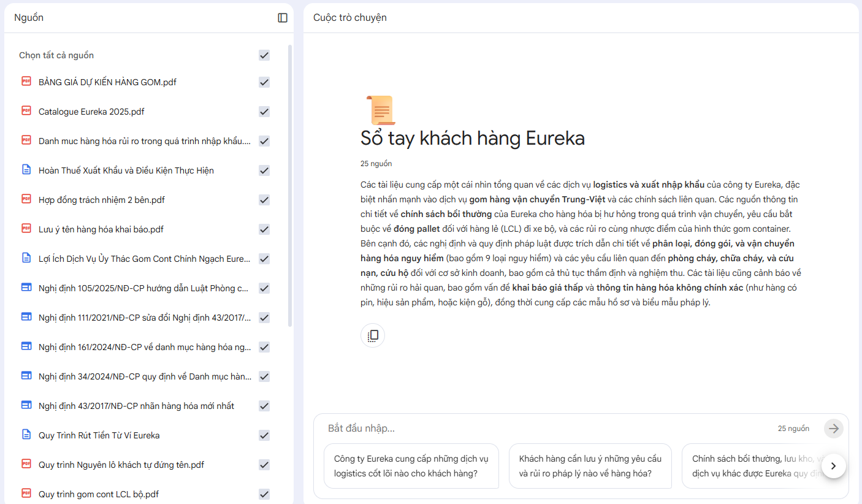Image resolution: width=862 pixels, height=504 pixels.
Task: Click PDF icon of BẢNG GIÁ DỰ KIẾN HÀNG GOM
Action: tap(26, 82)
